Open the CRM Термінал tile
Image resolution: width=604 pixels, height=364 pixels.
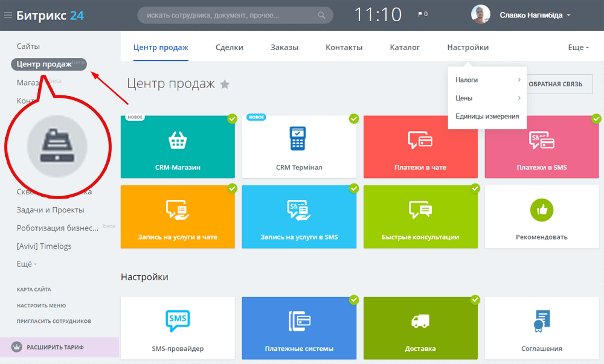(299, 147)
